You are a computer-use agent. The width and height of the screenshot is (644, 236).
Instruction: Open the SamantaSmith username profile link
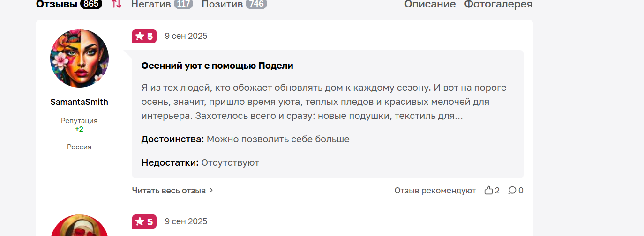[79, 102]
